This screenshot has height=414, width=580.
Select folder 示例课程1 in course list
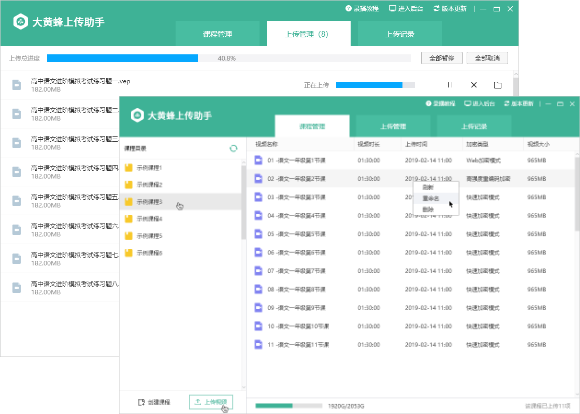click(181, 168)
